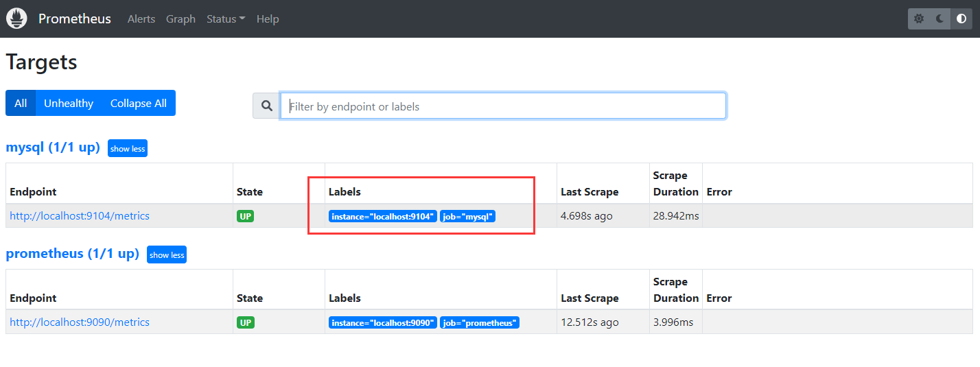Click the UP badge in the mysql row
Screen dimensions: 980x367
click(x=246, y=216)
